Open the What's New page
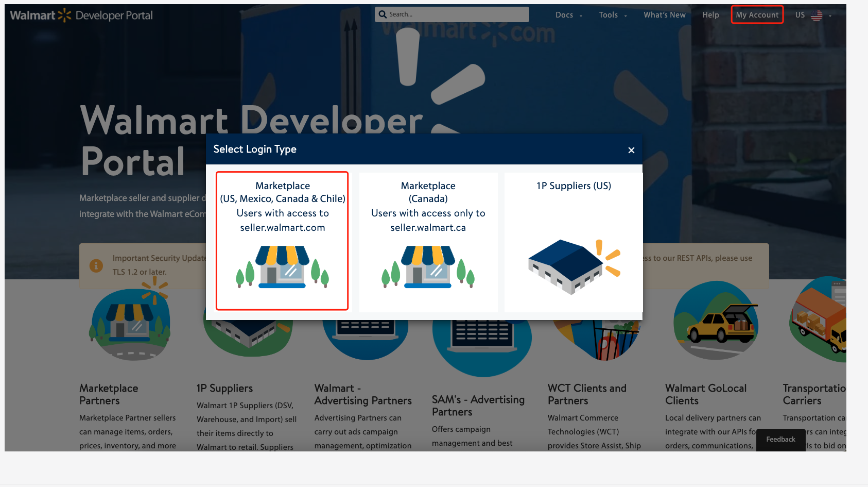This screenshot has width=868, height=487. (665, 15)
